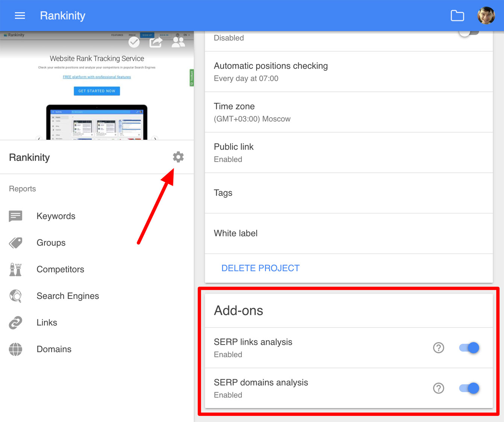
Task: Click the Links chain icon
Action: pos(15,323)
